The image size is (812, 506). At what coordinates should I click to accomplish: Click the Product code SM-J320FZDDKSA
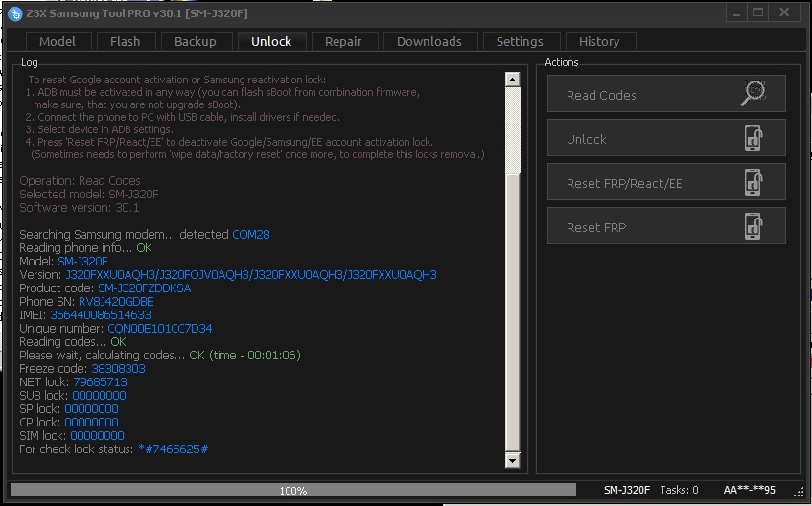145,287
